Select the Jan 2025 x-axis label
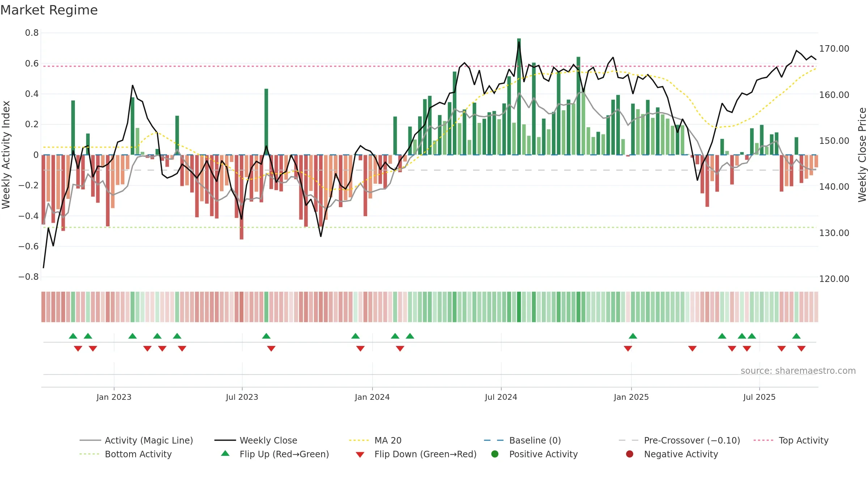868x488 pixels. pyautogui.click(x=631, y=397)
